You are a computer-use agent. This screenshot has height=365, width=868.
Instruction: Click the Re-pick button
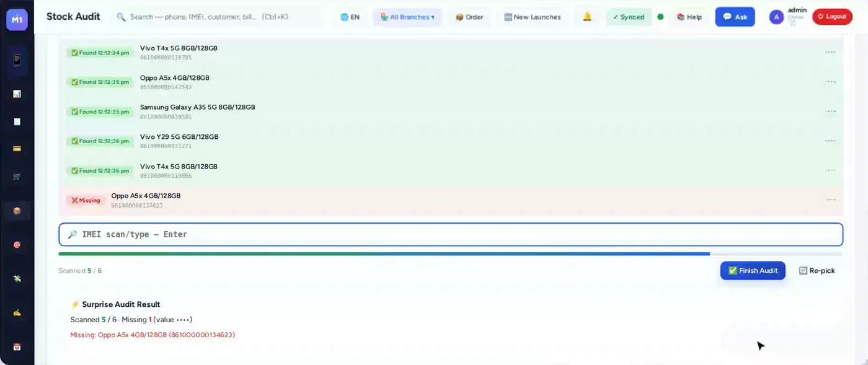(817, 271)
